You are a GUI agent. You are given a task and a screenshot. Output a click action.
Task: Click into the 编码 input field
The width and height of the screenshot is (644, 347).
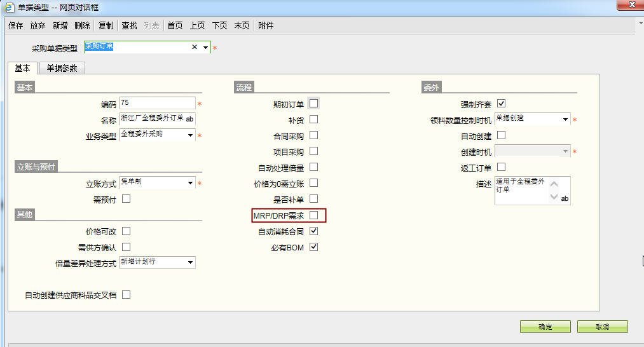tap(156, 103)
